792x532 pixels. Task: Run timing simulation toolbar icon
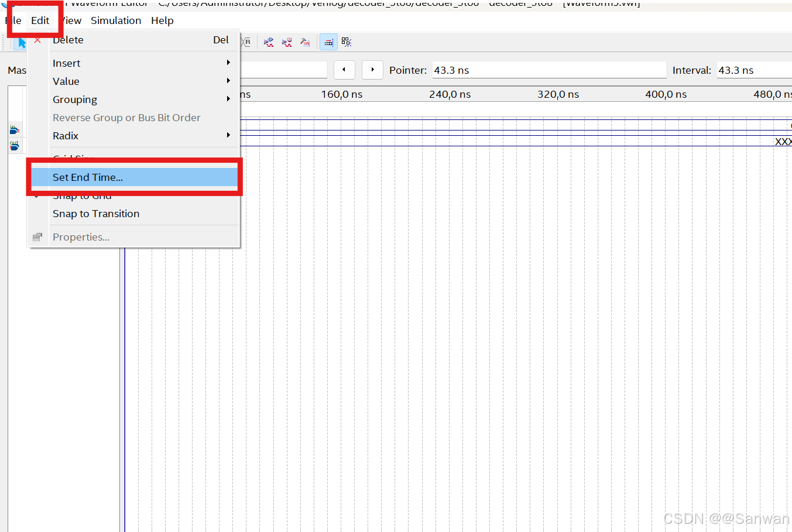[287, 42]
